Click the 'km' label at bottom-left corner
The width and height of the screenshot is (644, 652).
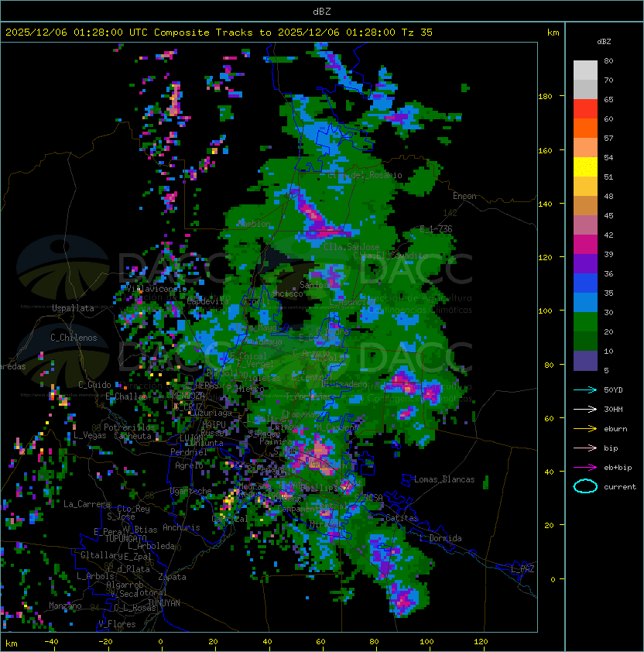[x=12, y=643]
